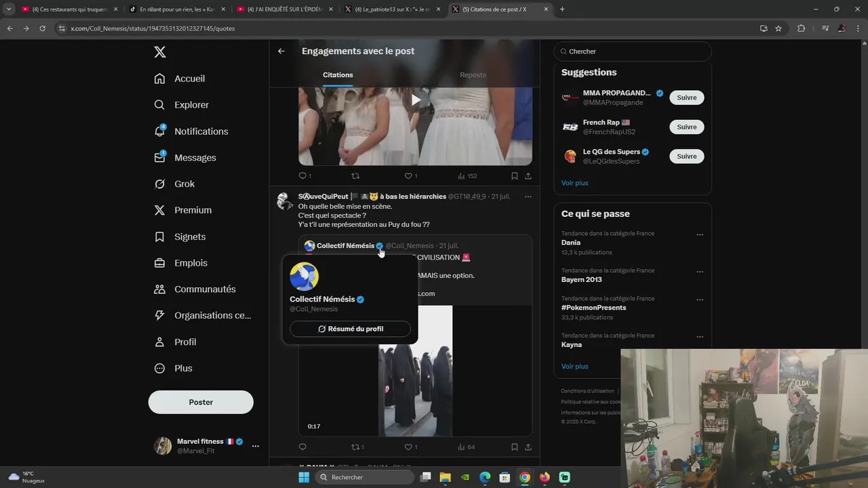Reply icon under SauveQuiPeut post

(302, 447)
